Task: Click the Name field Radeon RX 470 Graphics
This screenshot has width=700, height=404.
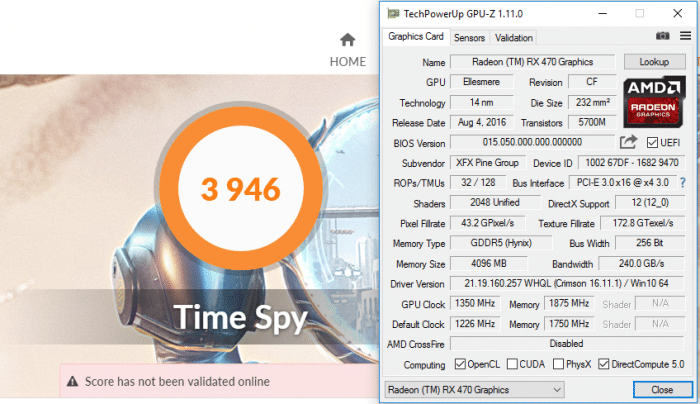Action: click(532, 62)
